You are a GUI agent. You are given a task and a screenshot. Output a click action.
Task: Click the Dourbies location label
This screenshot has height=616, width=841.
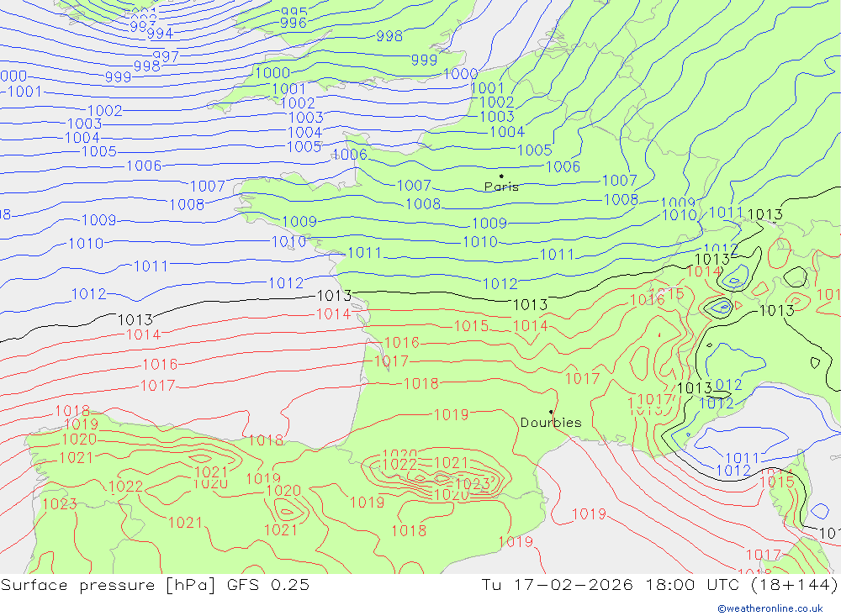tap(551, 423)
